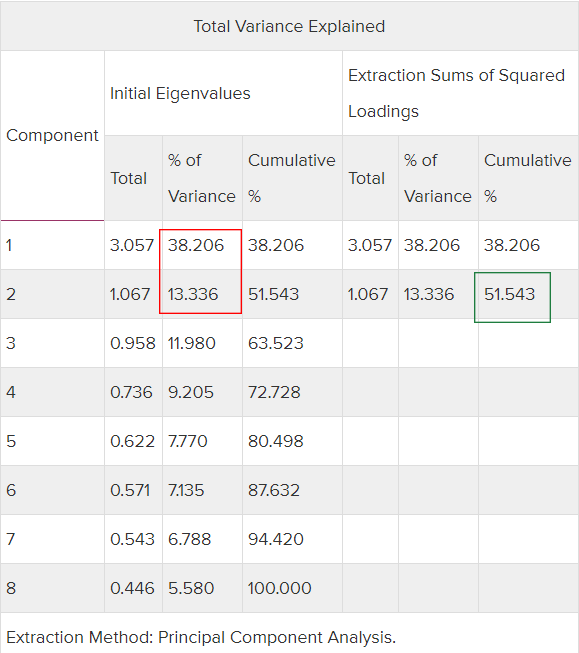Select eigenvalue total 0.571 for component 6
Screen dimensions: 579x653
[x=130, y=490]
